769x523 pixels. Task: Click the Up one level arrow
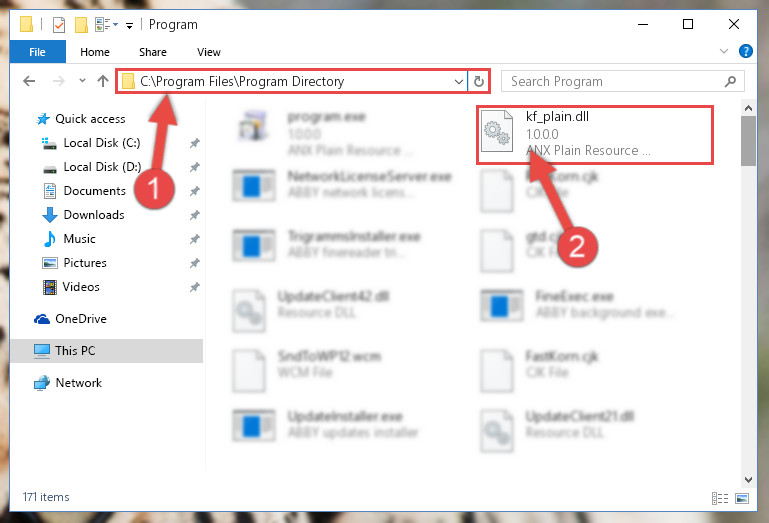[x=103, y=81]
